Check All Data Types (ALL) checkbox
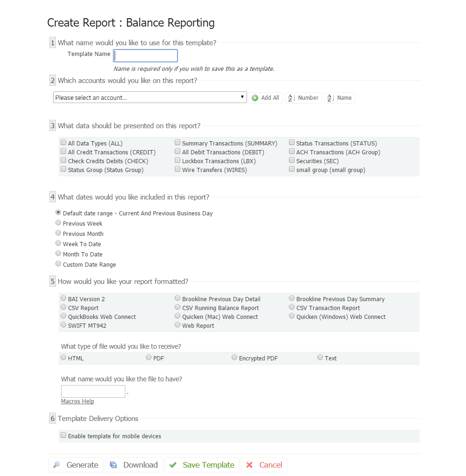 [63, 143]
